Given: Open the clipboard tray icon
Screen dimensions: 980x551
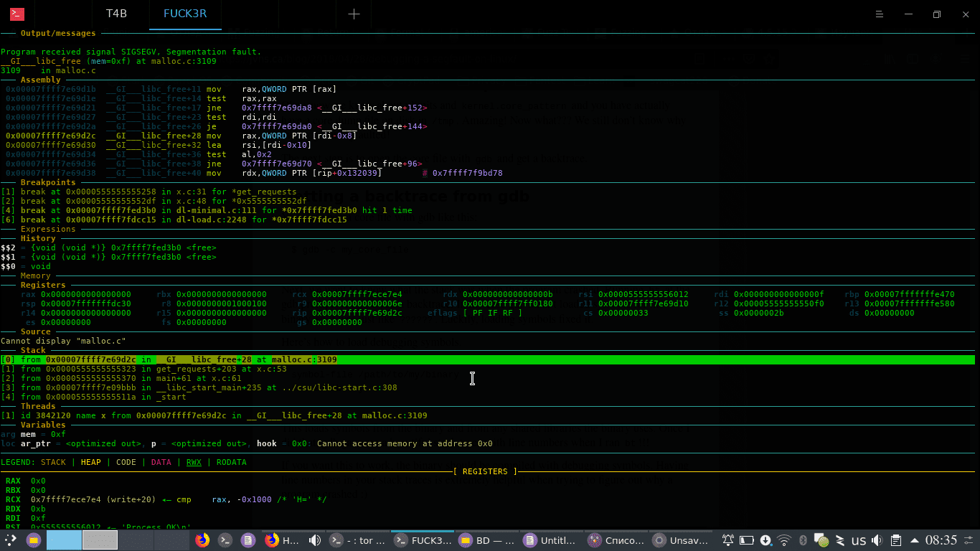Looking at the screenshot, I should (896, 540).
